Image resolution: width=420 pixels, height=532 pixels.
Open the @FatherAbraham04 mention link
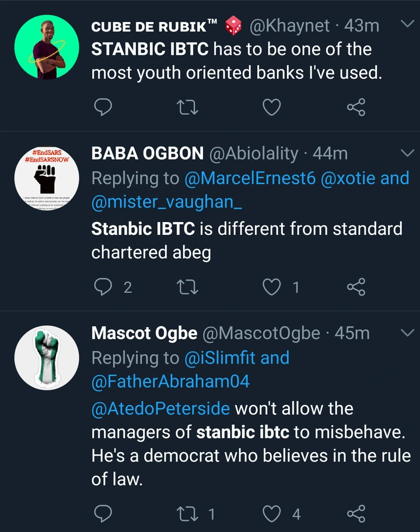point(170,382)
